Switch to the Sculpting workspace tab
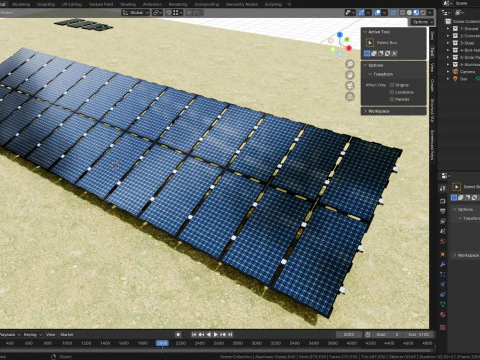Screen dimensions: 480x360 pos(46,4)
